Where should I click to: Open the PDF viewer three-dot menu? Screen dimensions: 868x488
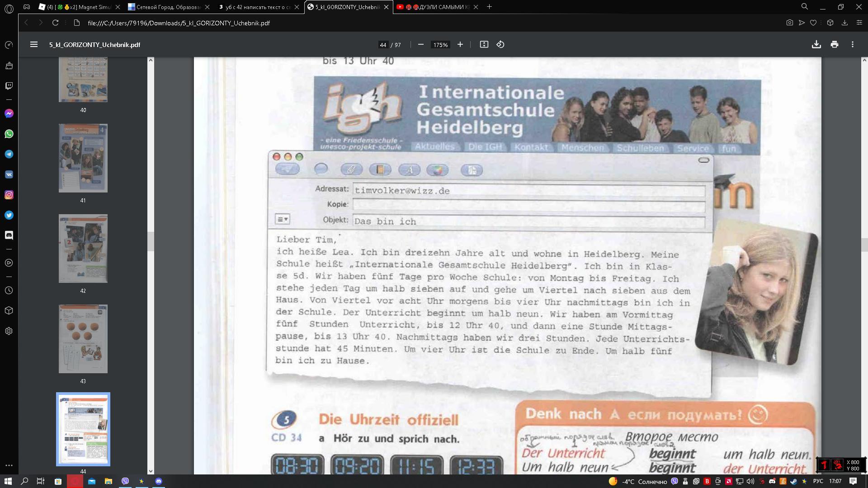coord(853,44)
